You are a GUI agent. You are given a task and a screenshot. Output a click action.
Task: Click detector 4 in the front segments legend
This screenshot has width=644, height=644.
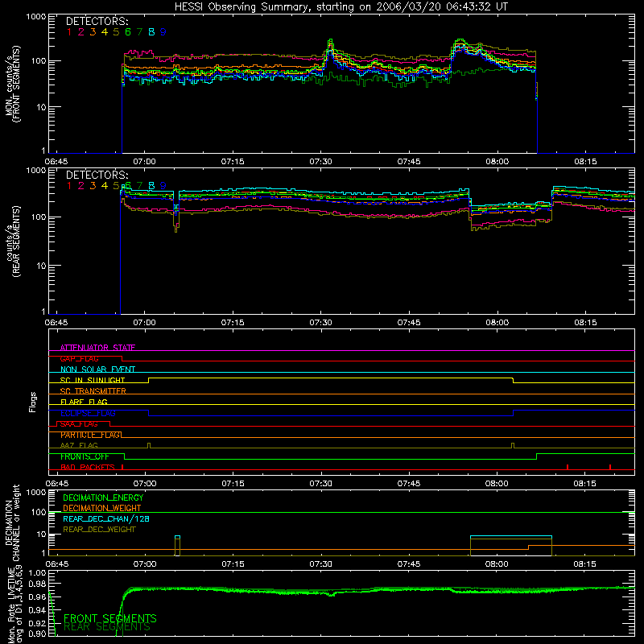pyautogui.click(x=105, y=32)
